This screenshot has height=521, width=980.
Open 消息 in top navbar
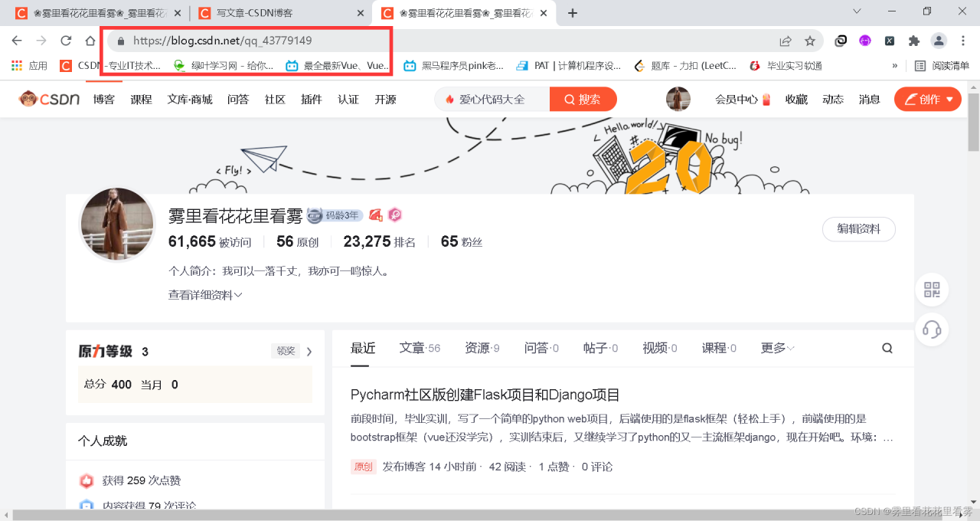tap(869, 99)
